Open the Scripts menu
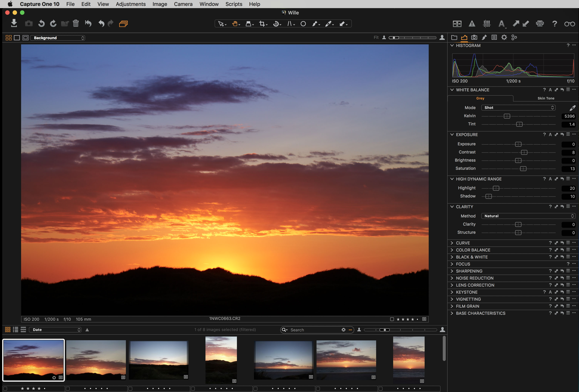The width and height of the screenshot is (579, 392). click(234, 4)
